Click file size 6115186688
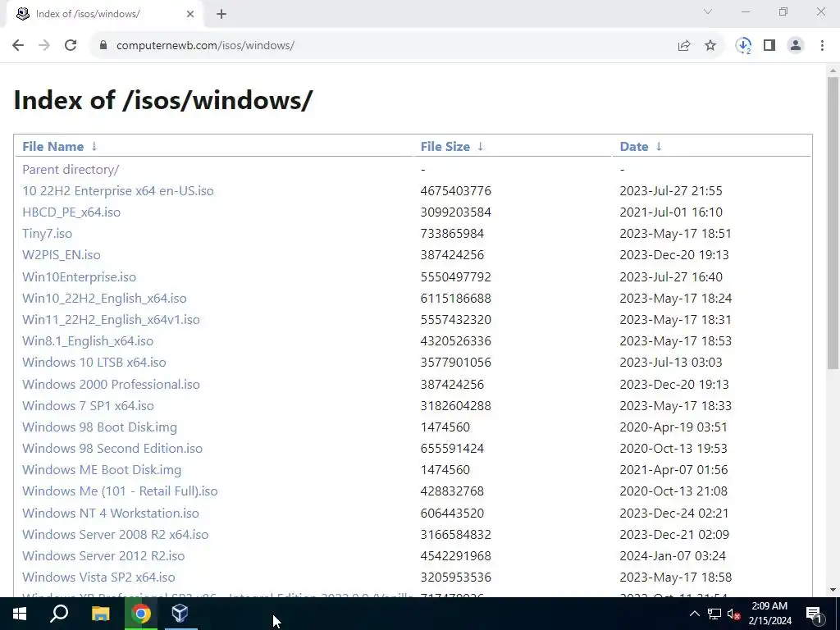Image resolution: width=840 pixels, height=630 pixels. [x=456, y=299]
